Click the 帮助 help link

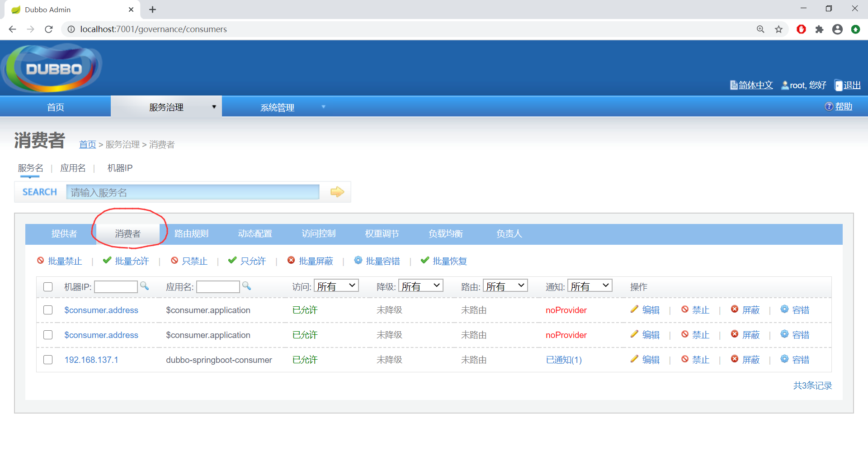click(844, 106)
